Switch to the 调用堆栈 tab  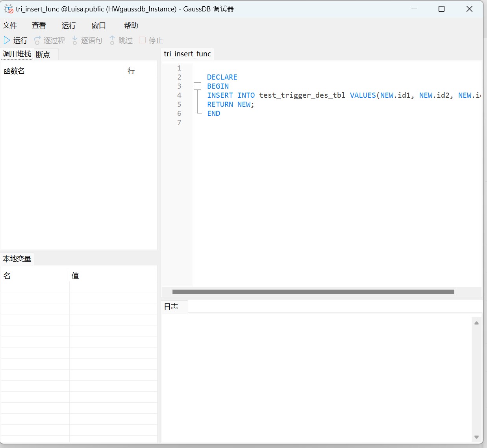(x=17, y=54)
